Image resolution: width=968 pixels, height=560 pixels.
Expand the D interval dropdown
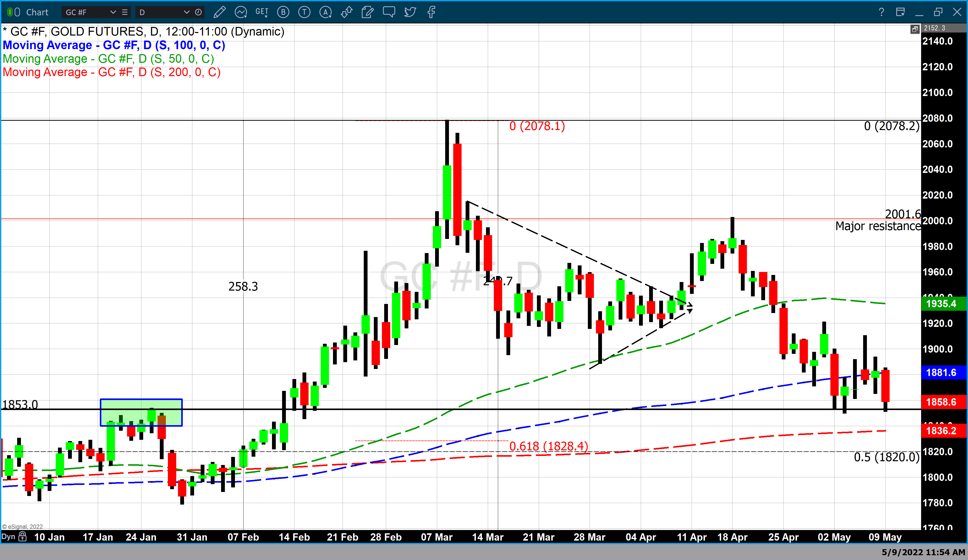(187, 12)
